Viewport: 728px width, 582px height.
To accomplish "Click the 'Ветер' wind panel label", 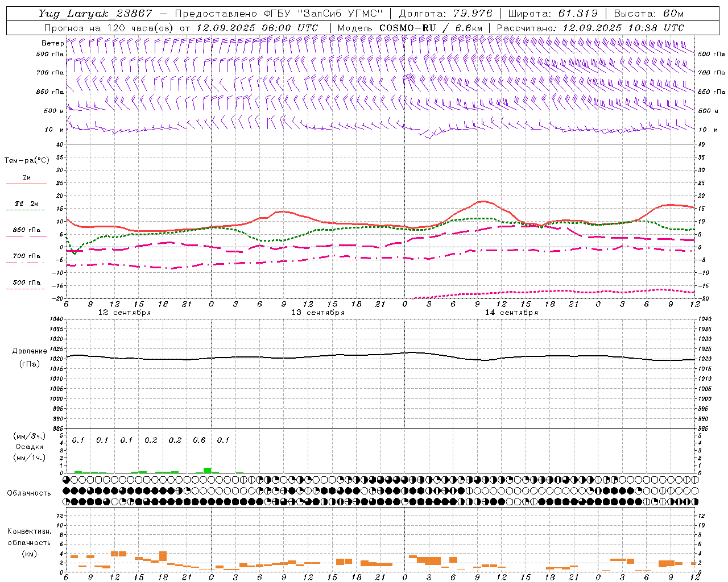I will (x=52, y=43).
